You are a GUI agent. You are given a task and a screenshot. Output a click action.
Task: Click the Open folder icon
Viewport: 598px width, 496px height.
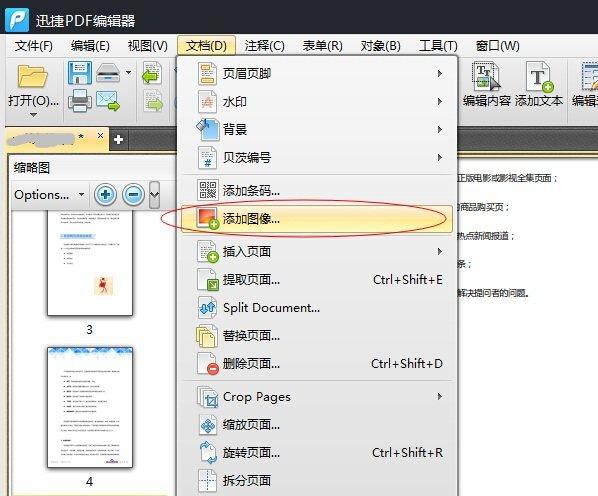pyautogui.click(x=32, y=76)
